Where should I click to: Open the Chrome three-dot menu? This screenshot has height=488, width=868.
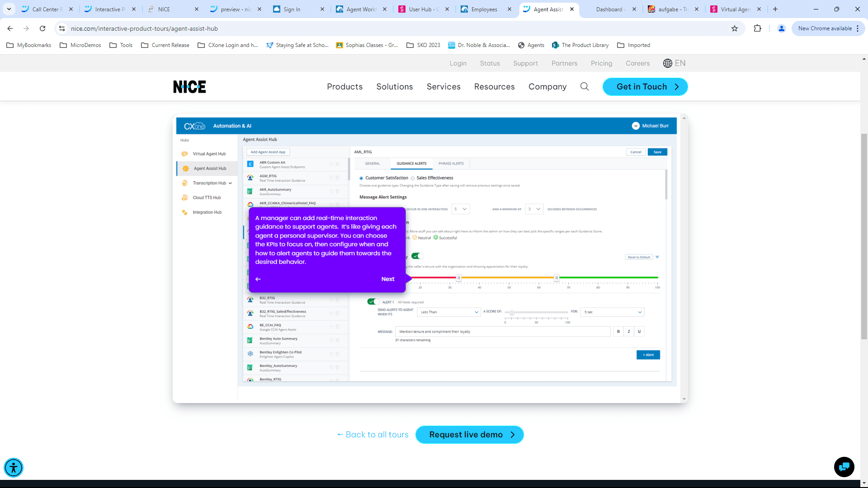pyautogui.click(x=858, y=28)
